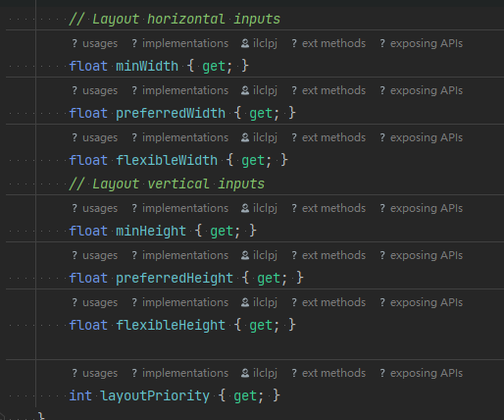Click author ilclpj above flexibleWidth
The image size is (504, 420).
coord(259,137)
